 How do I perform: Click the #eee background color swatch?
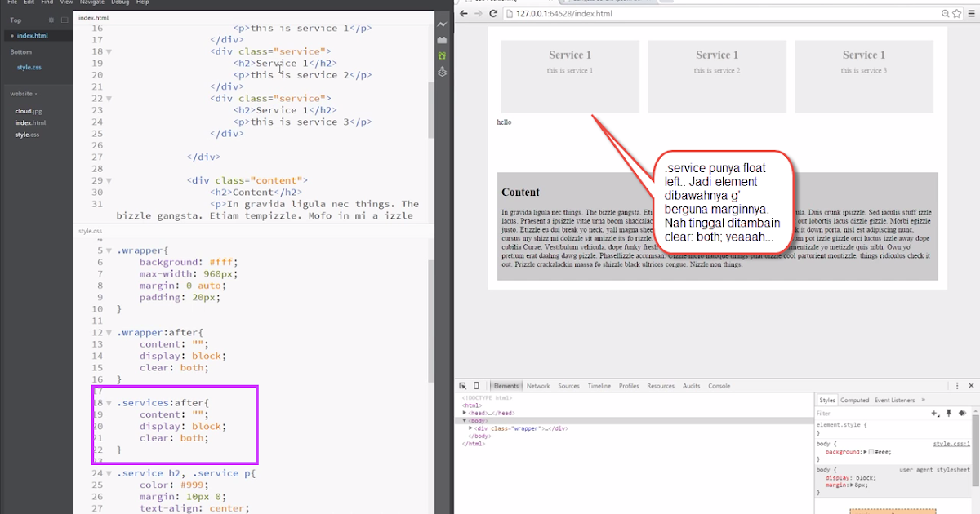872,451
